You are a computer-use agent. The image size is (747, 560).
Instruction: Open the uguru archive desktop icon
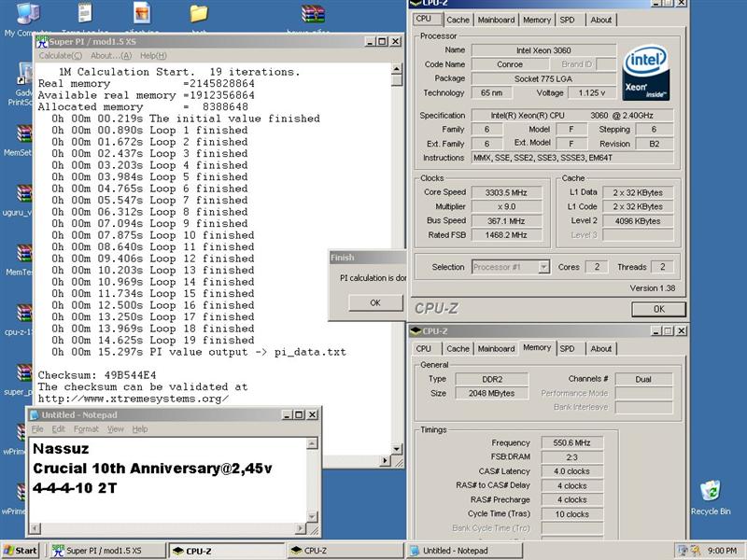pyautogui.click(x=22, y=194)
